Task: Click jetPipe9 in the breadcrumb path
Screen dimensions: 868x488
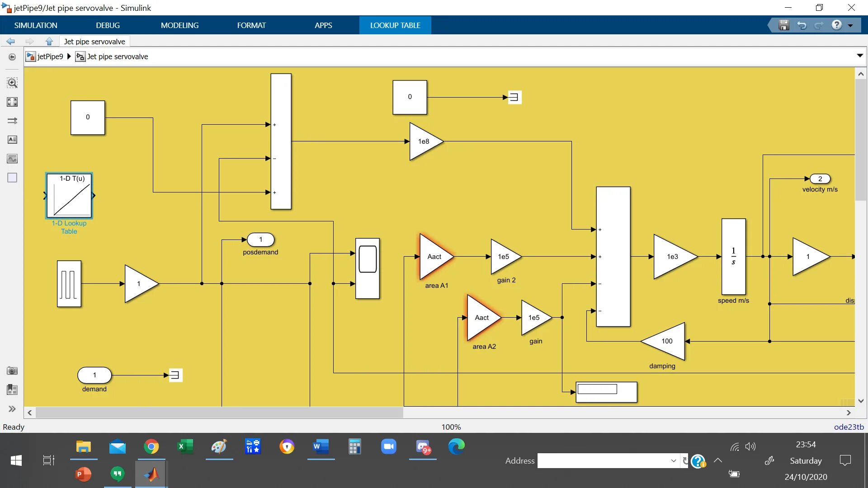Action: (x=50, y=56)
